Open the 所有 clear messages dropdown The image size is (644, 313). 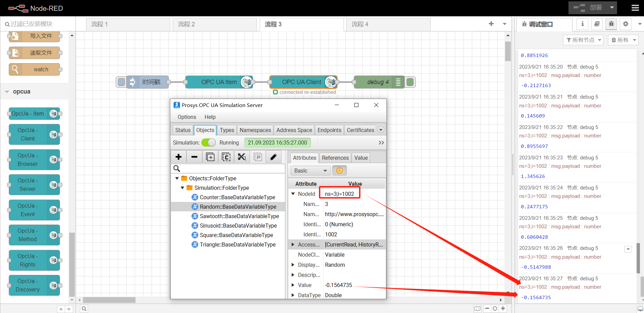623,40
